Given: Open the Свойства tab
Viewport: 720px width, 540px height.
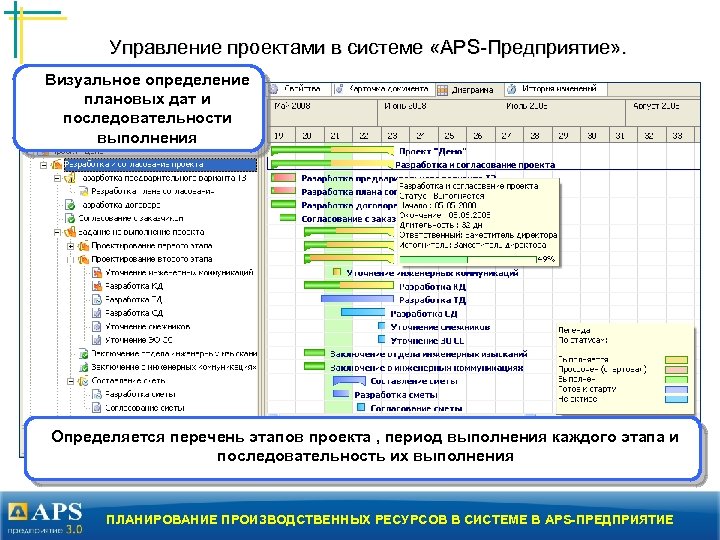Looking at the screenshot, I should (298, 89).
